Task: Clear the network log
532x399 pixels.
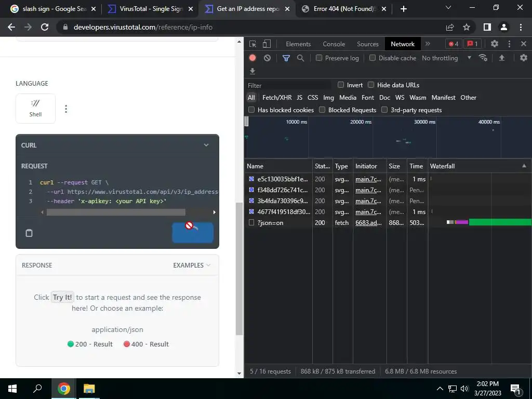Action: 268,58
